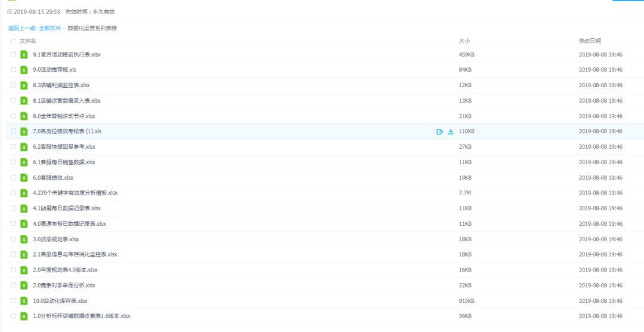
Task: Open file 8.1店铺运营数据录入表.xlsx
Action: pos(67,100)
